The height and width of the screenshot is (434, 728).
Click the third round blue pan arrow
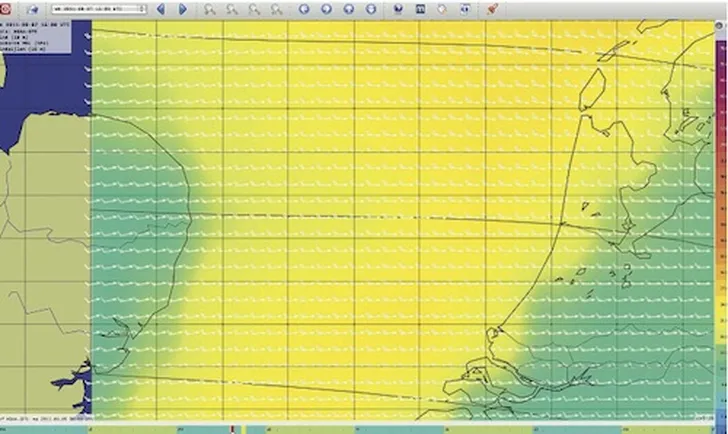pyautogui.click(x=348, y=8)
